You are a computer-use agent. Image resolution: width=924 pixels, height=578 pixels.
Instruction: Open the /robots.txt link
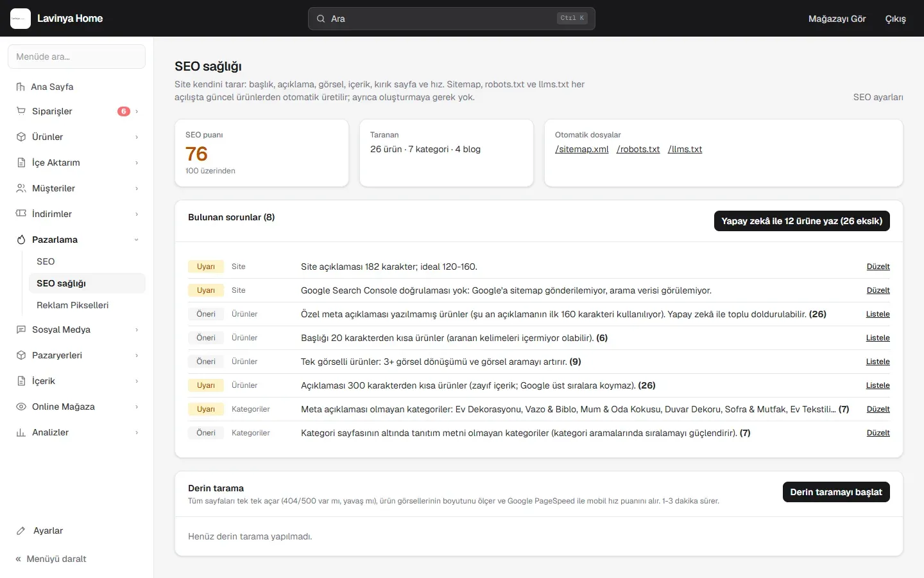coord(638,149)
